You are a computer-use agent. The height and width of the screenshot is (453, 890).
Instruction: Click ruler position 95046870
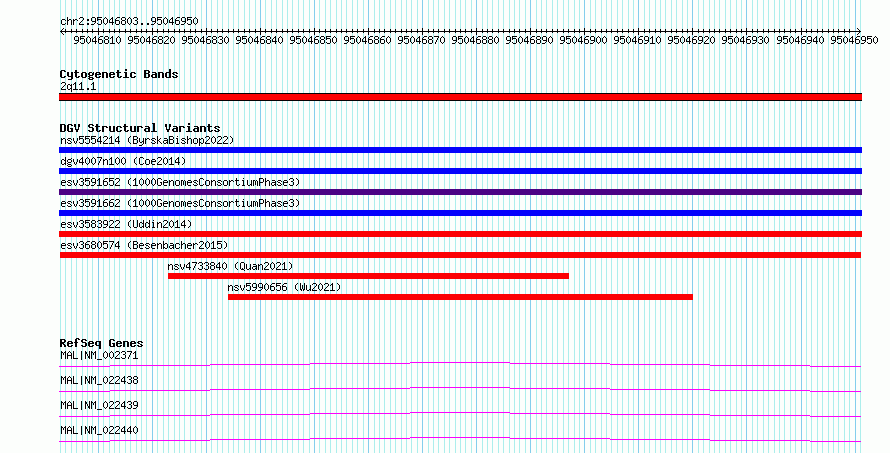pyautogui.click(x=421, y=40)
